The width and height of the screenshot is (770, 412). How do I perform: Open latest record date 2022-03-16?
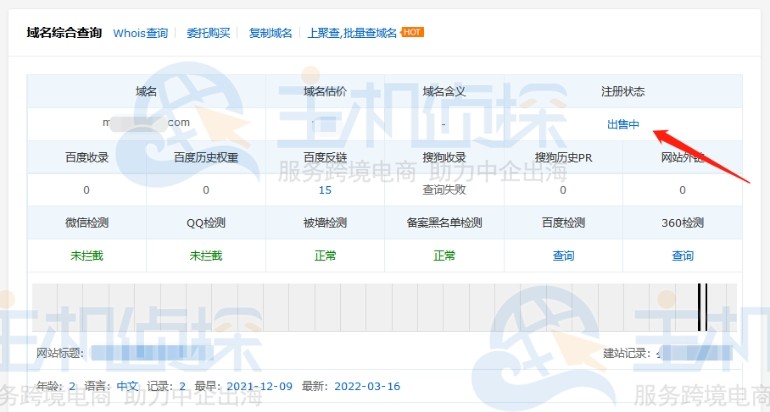tap(367, 386)
